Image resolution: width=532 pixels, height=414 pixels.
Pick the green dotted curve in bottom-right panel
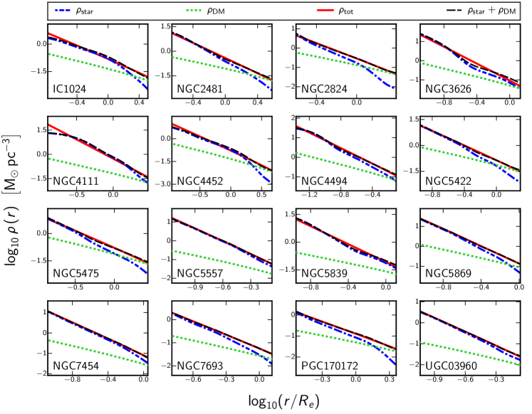pyautogui.click(x=470, y=352)
